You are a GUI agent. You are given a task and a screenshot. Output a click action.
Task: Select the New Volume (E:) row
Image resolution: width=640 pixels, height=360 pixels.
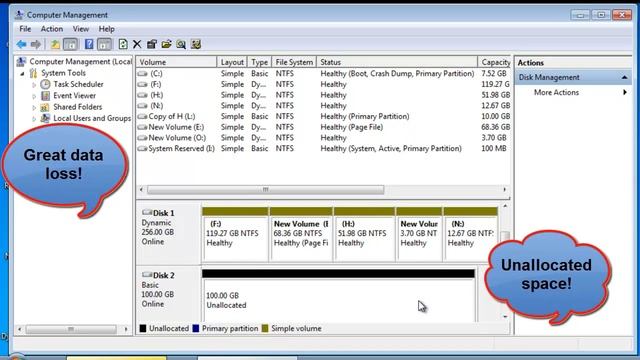click(324, 127)
